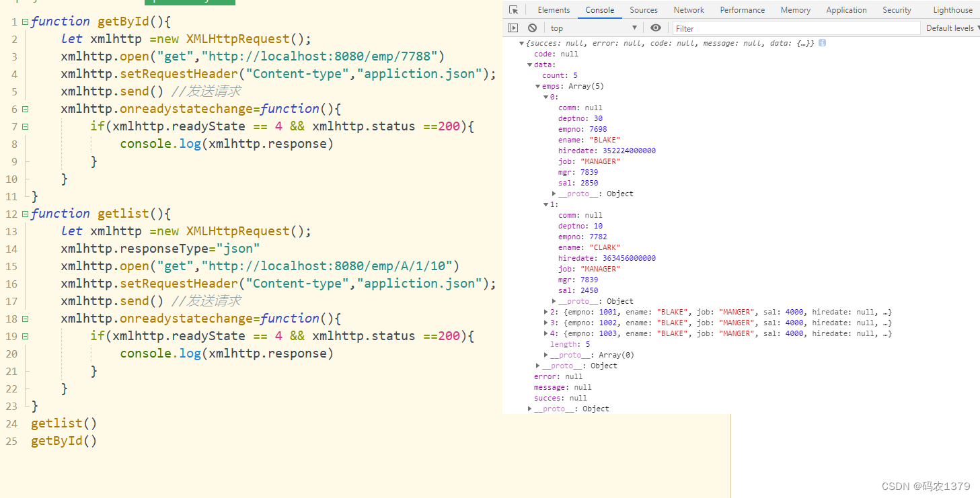Clear the console with the block icon
Viewport: 980px width, 498px height.
click(532, 28)
